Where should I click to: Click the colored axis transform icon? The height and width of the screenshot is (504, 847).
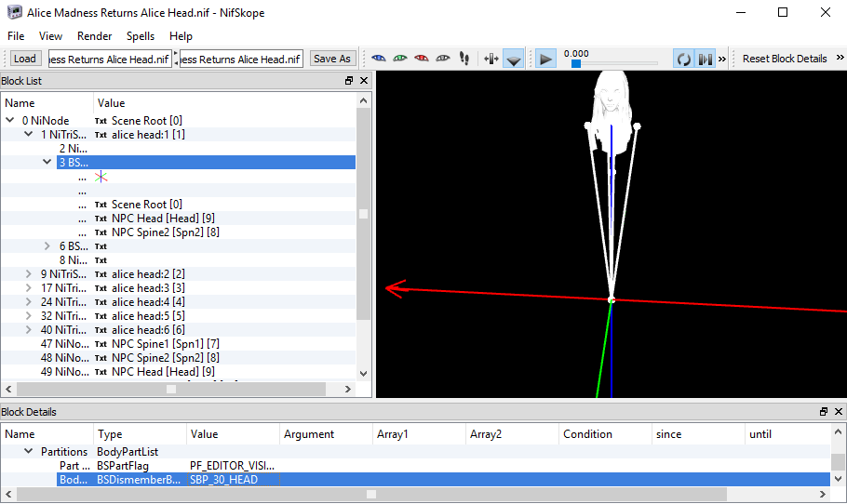[x=101, y=177]
